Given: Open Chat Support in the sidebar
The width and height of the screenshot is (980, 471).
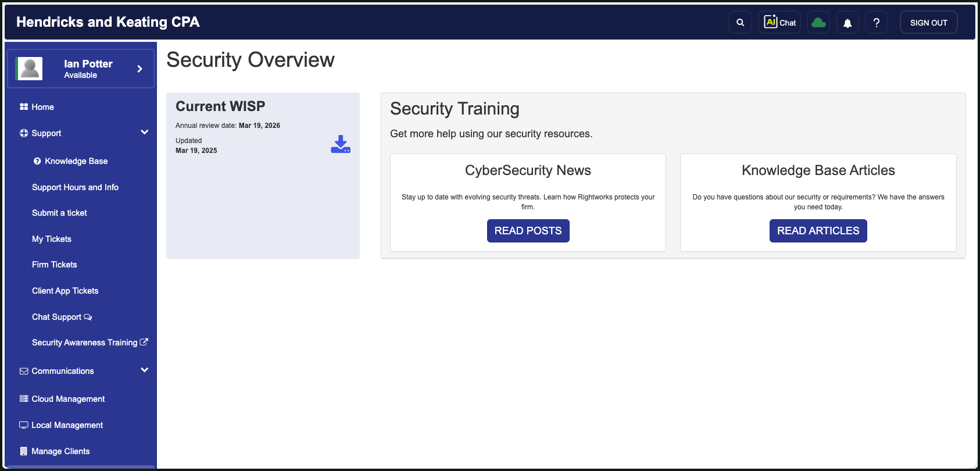Looking at the screenshot, I should pyautogui.click(x=56, y=317).
